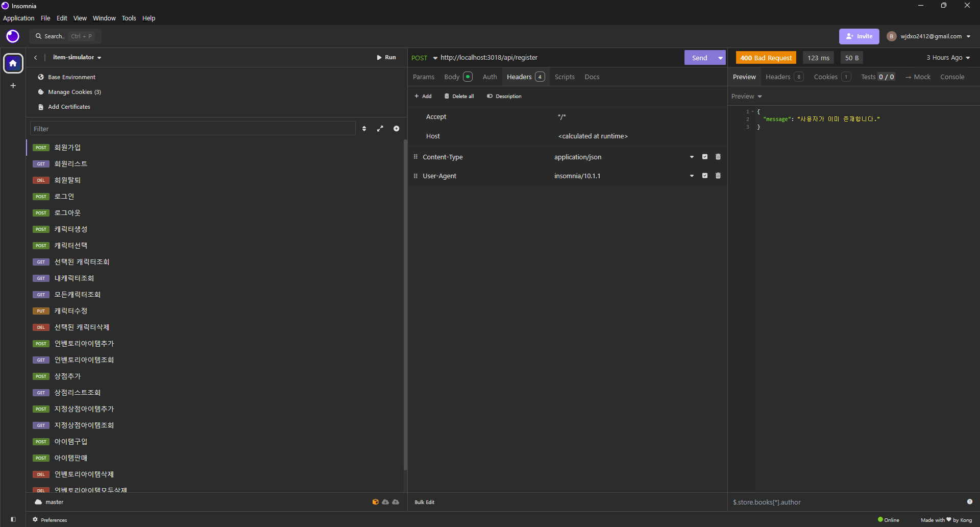Open the Insomnia logo home
The image size is (980, 527).
click(x=13, y=36)
